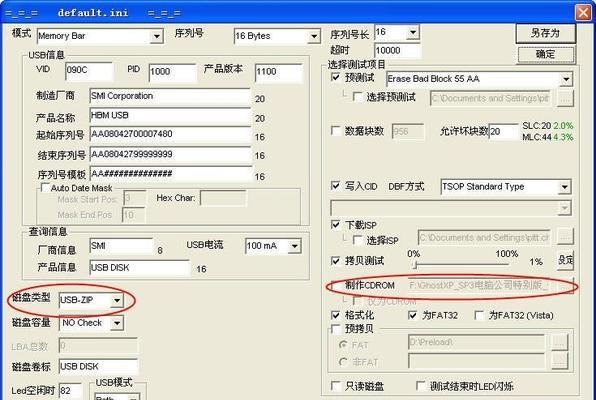Viewport: 596px width, 400px height.
Task: Enable the 数据块数 checkbox
Action: pyautogui.click(x=336, y=131)
